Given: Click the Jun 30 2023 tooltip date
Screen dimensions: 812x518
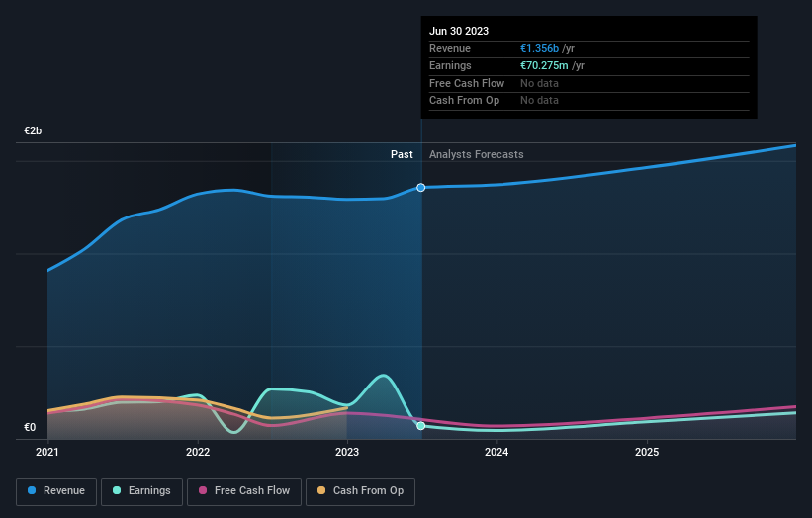Looking at the screenshot, I should coord(459,31).
